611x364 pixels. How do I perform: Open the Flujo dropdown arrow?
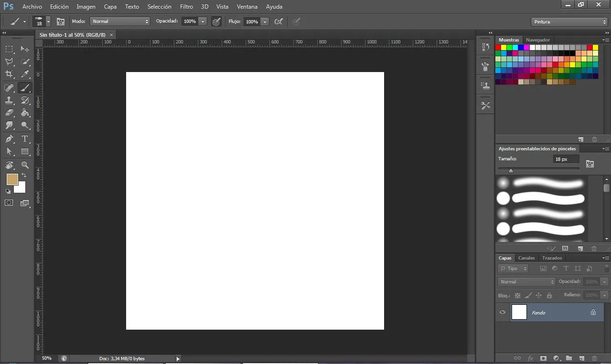point(265,21)
